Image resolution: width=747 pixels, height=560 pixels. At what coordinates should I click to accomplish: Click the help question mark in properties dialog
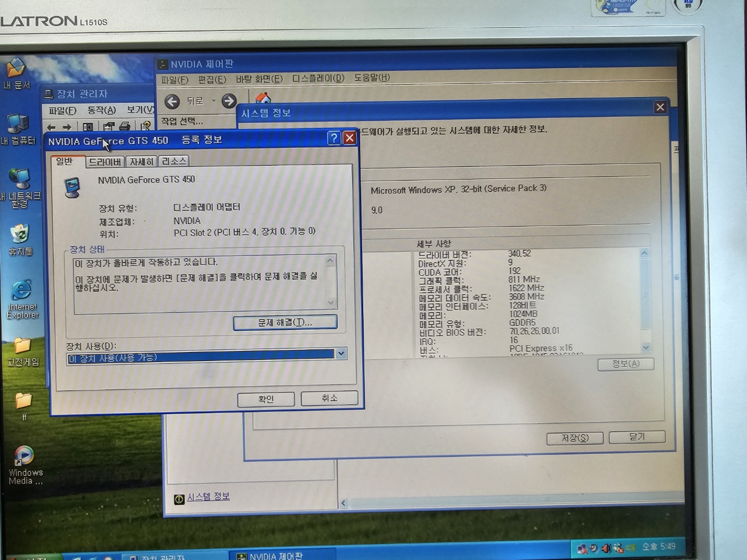coord(334,138)
